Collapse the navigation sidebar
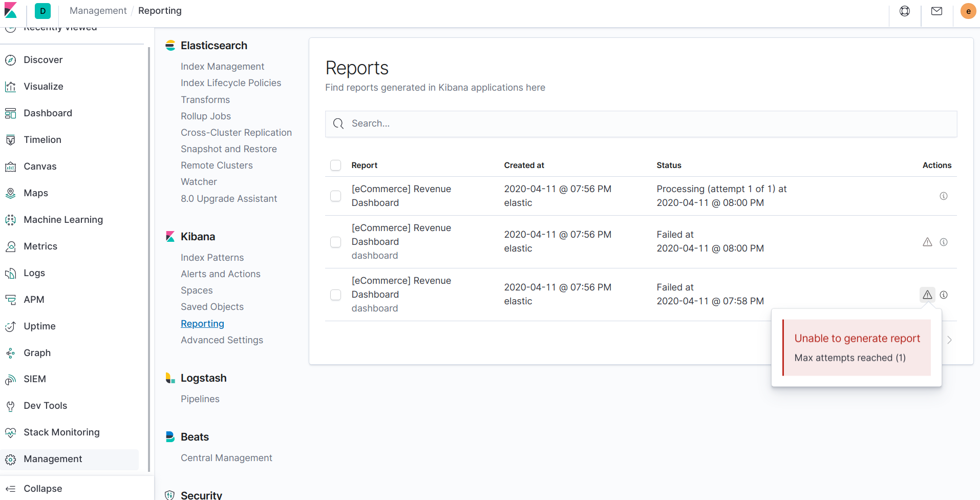980x500 pixels. point(42,488)
